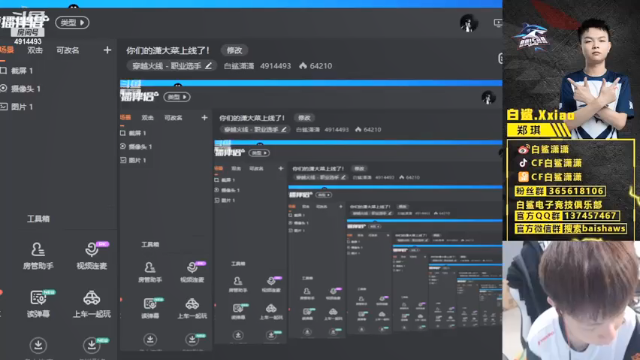640x360 pixels.
Task: Open the 类型 dropdown in the second nested preview
Action: (x=260, y=153)
